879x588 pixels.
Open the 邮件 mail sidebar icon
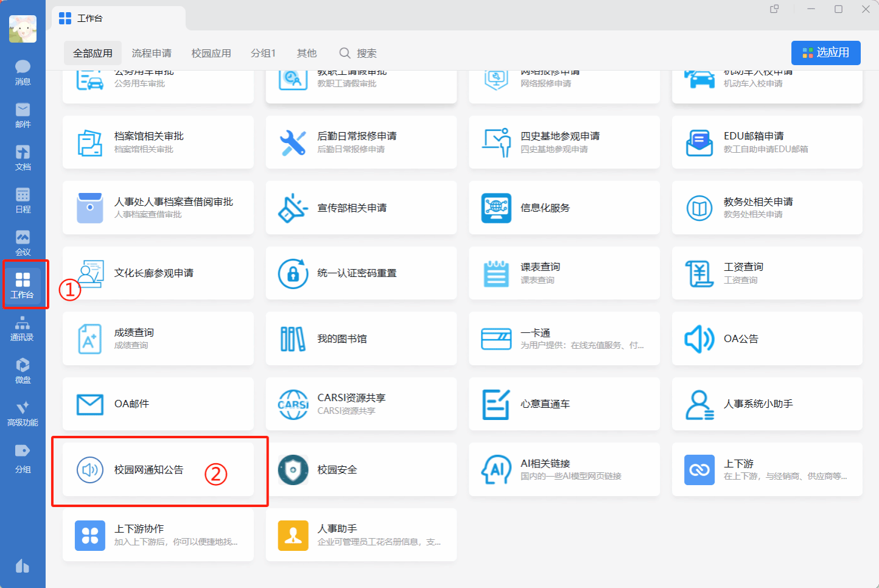point(23,114)
